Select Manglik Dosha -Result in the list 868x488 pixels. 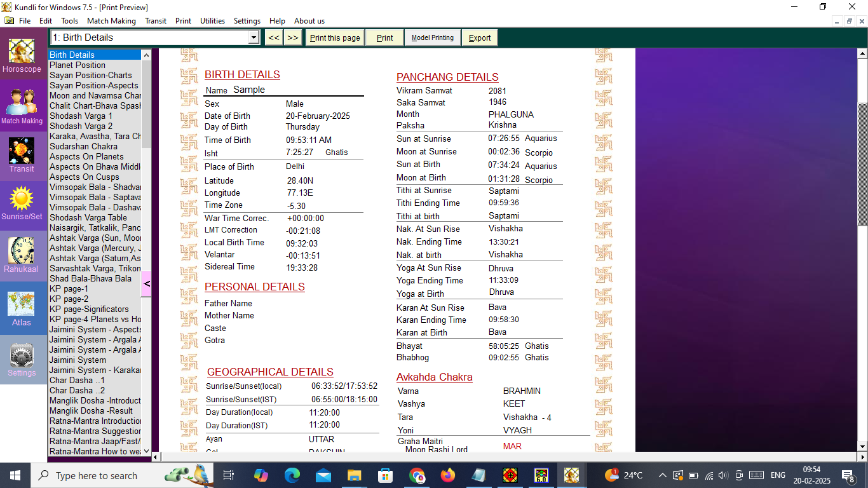(x=91, y=410)
